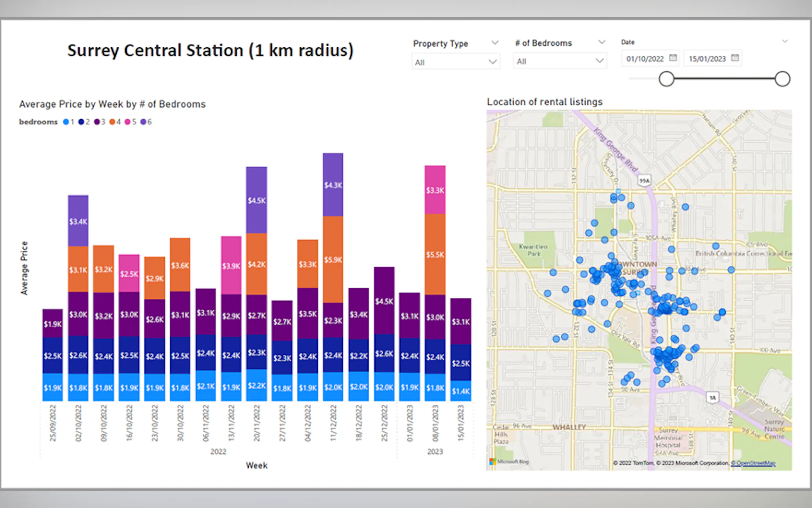Image resolution: width=812 pixels, height=508 pixels.
Task: Click the OpenStreetMap attribution link
Action: pos(753,463)
